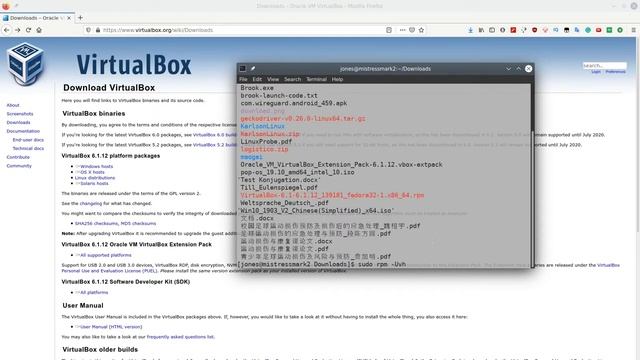Screen dimensions: 640x360
Task: Click the terminal vertical scrollbar
Action: pyautogui.click(x=532, y=176)
